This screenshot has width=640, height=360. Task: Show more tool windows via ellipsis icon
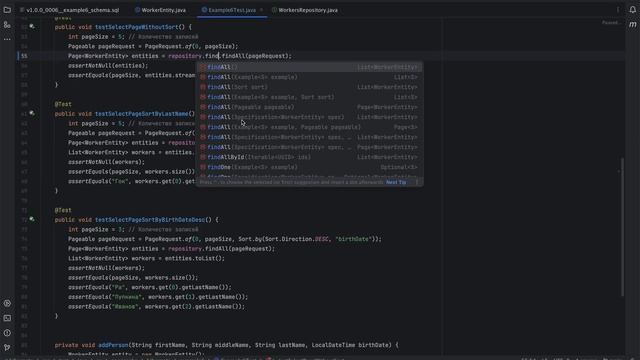pyautogui.click(x=7, y=40)
